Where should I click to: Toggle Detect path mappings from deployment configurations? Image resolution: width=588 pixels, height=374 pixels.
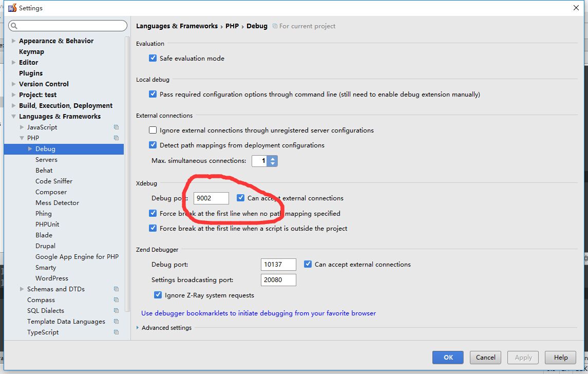[153, 145]
